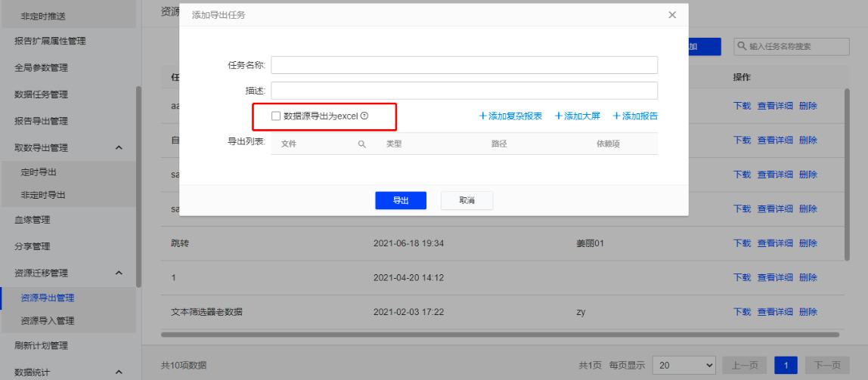Click 查看详细 for the 跳转 task row

tap(775, 243)
